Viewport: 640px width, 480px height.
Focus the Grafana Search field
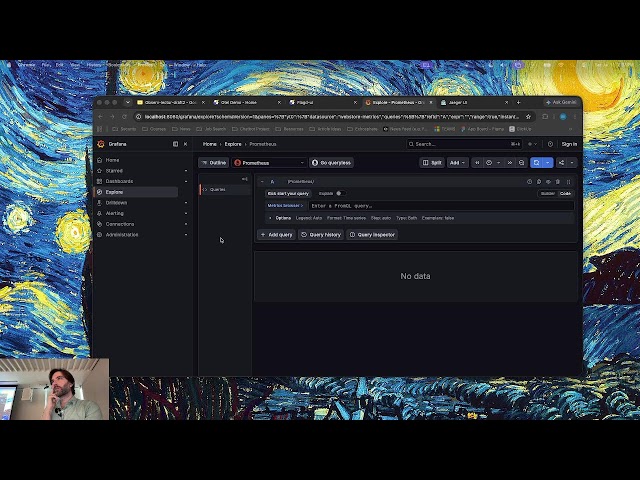(464, 144)
